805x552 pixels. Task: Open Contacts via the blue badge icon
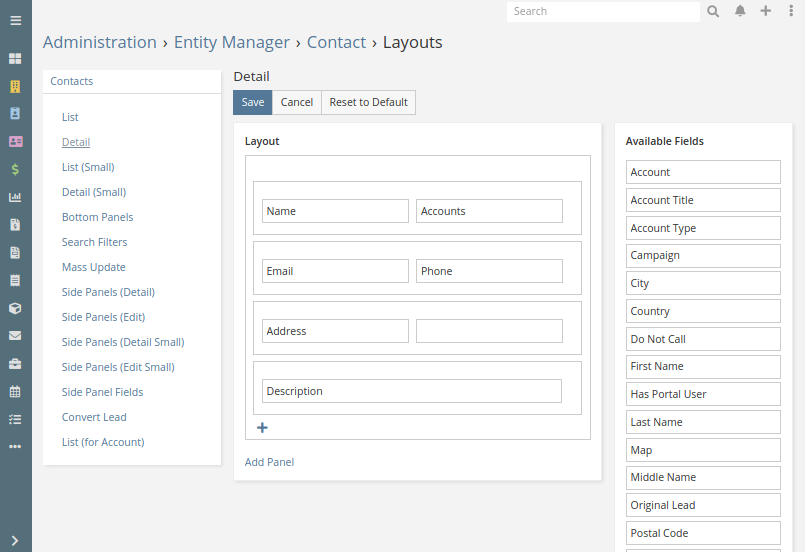(15, 113)
